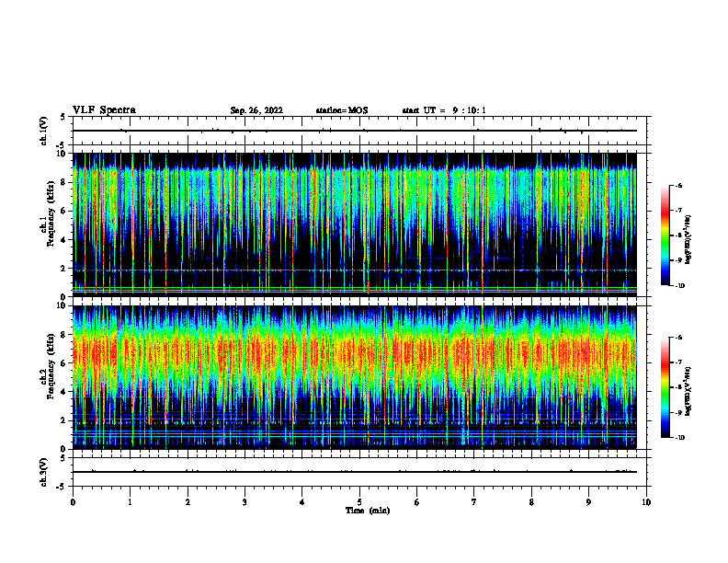
Task: Click the upper color scale's log(PSD) unit label
Action: pyautogui.click(x=688, y=240)
